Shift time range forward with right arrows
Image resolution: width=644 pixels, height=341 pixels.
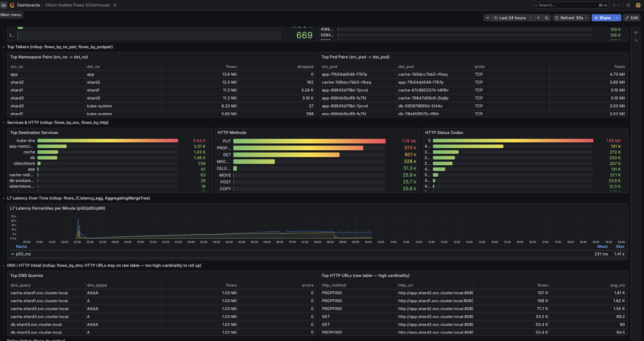pyautogui.click(x=539, y=18)
